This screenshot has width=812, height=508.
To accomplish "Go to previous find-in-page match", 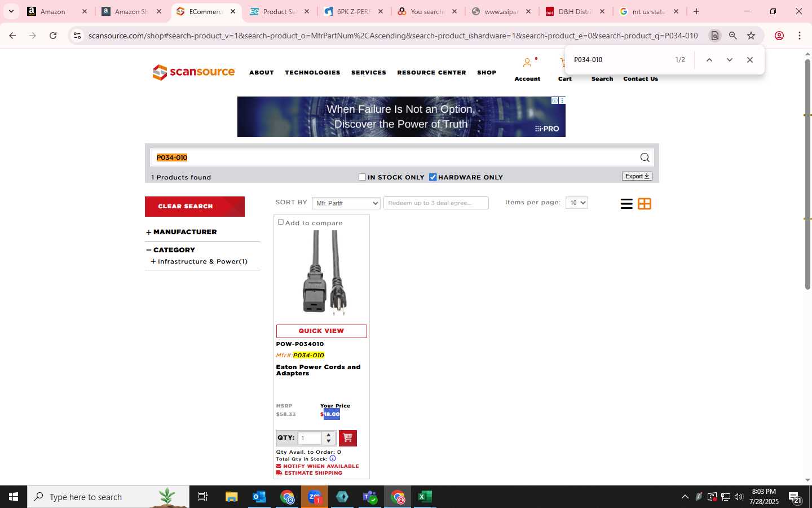I will [x=709, y=60].
